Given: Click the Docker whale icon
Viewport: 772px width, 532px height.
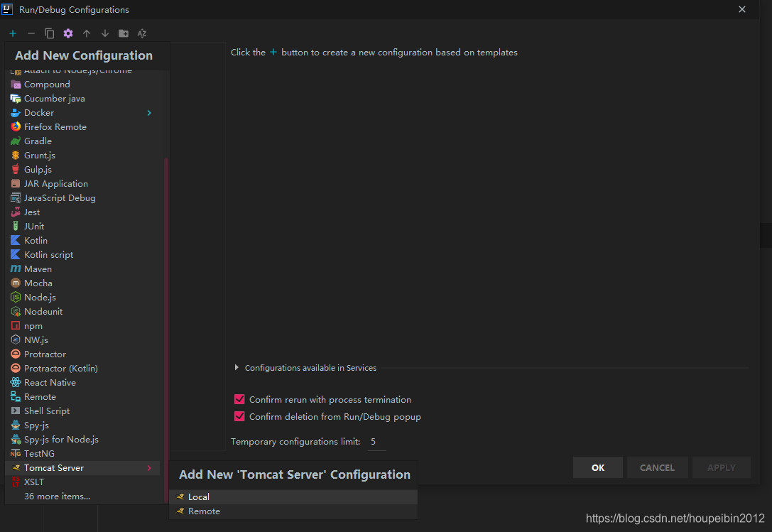Looking at the screenshot, I should (x=16, y=113).
